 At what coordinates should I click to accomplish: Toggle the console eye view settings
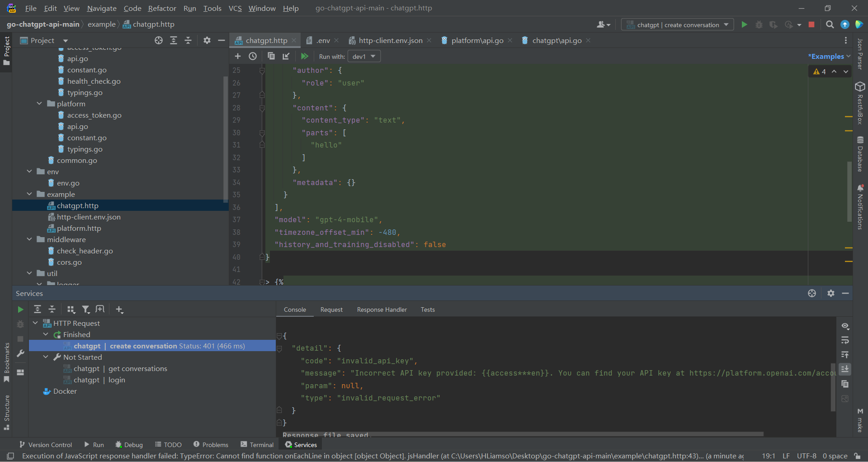[x=845, y=326]
